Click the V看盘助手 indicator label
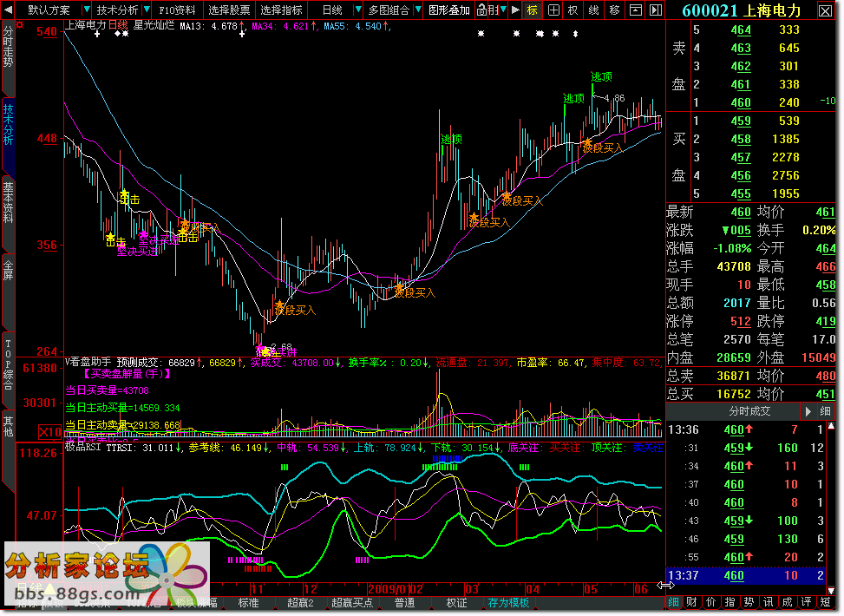 click(x=88, y=363)
